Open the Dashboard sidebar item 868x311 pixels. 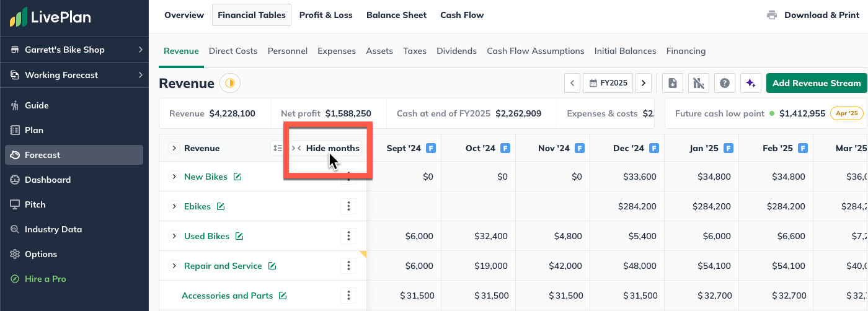pos(48,180)
